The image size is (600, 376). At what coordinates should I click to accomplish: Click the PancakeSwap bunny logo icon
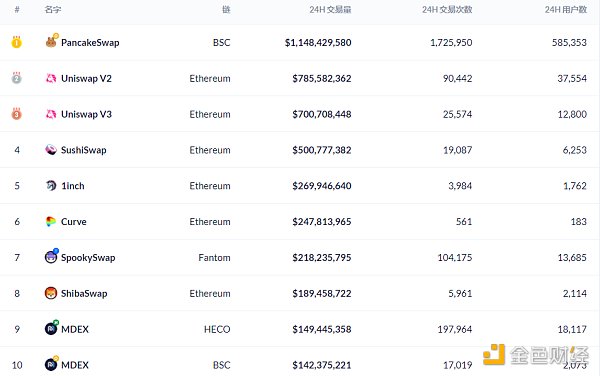click(51, 41)
